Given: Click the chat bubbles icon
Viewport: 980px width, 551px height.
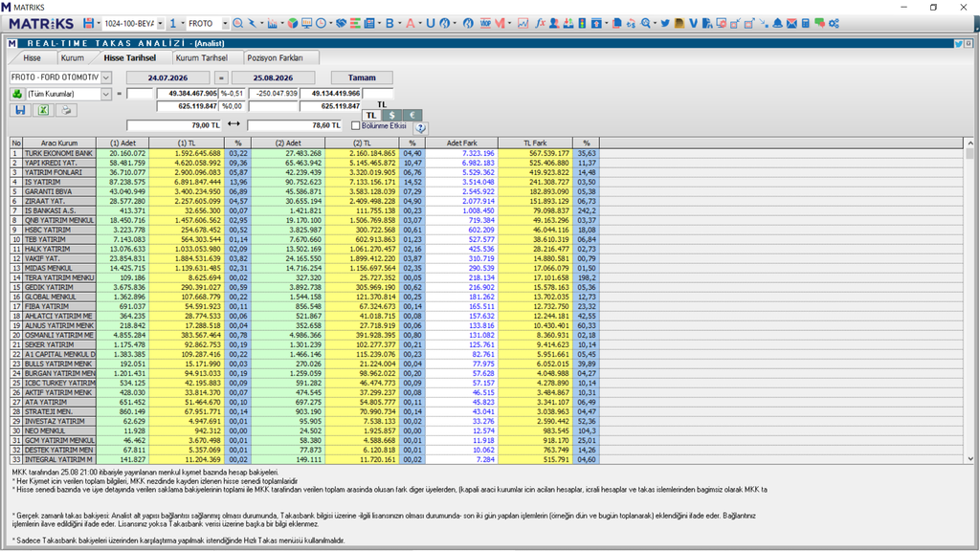Looking at the screenshot, I should pos(819,23).
